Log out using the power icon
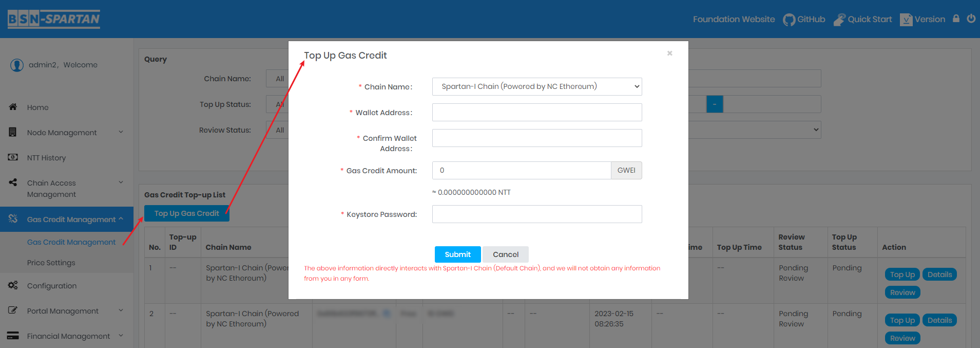Viewport: 980px width, 348px height. coord(971,19)
